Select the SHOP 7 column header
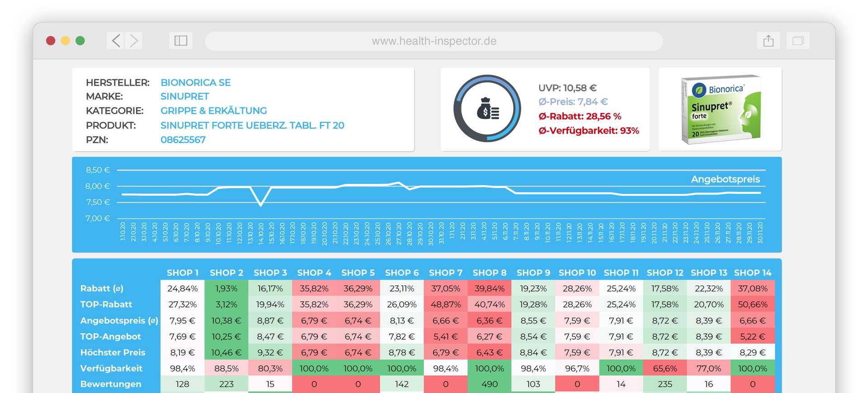Viewport: 868px width, 393px height. point(446,273)
